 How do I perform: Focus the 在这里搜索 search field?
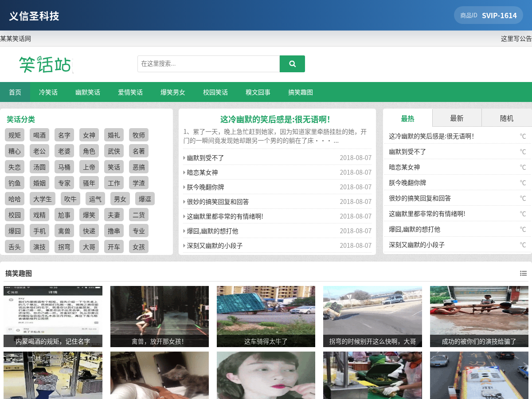pos(208,64)
